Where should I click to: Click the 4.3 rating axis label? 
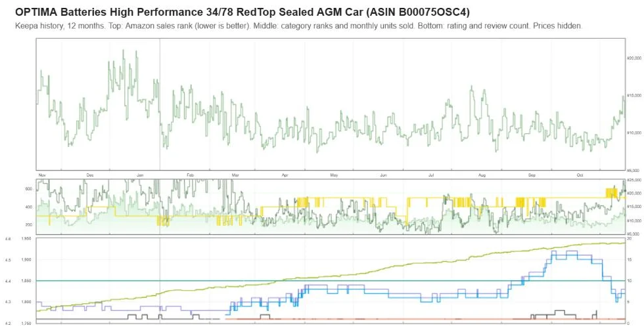click(x=8, y=302)
